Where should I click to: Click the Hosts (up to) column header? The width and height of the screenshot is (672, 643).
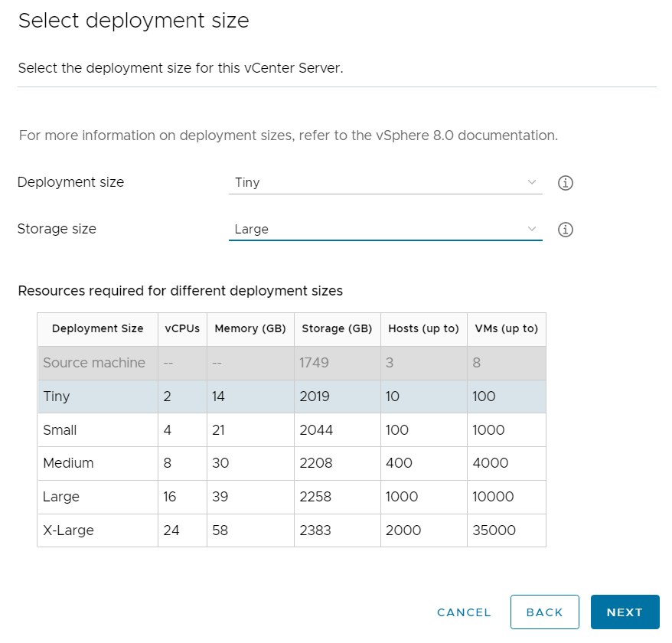pos(423,329)
